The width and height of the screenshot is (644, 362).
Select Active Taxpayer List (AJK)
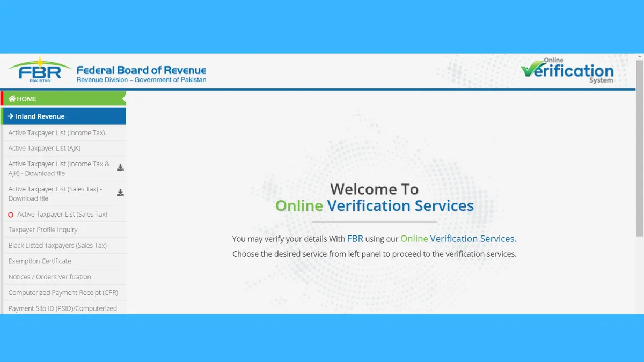pos(44,148)
